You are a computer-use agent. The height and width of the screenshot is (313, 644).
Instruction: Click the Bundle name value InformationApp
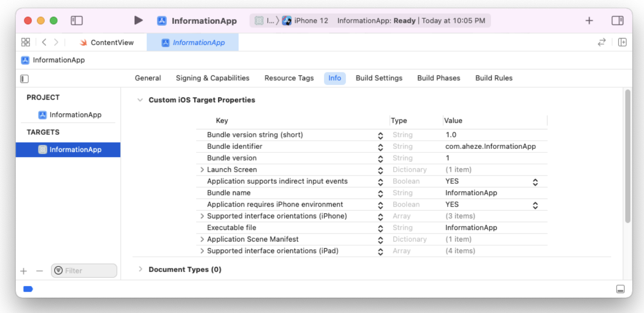[x=471, y=193]
